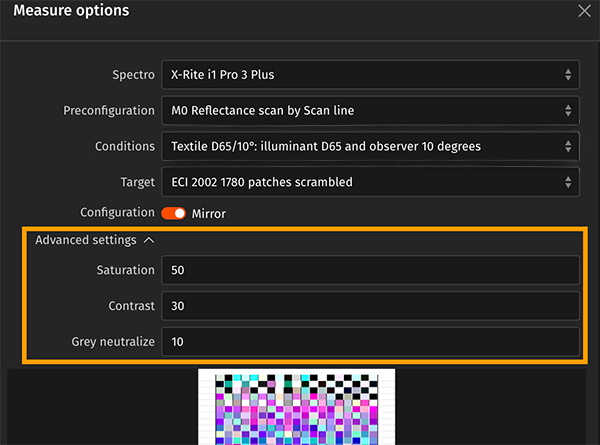Click the Target dropdown arrows icon
This screenshot has width=600, height=445.
point(568,182)
